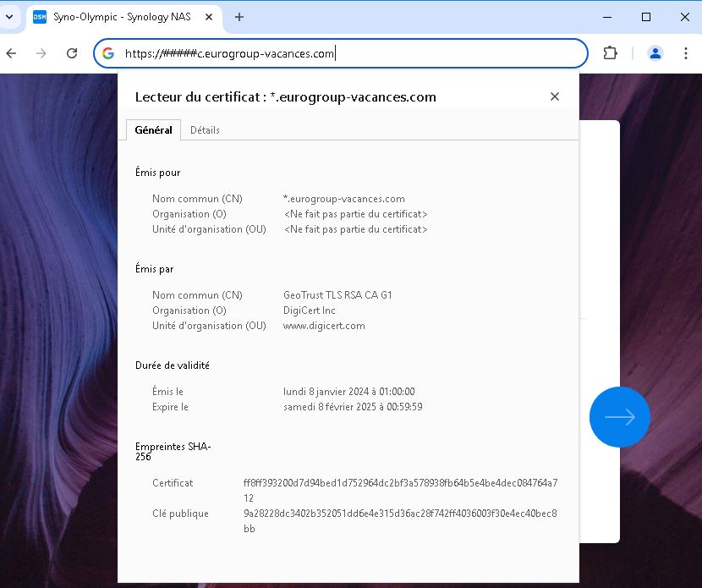Open a new browser tab
702x588 pixels.
(x=239, y=17)
